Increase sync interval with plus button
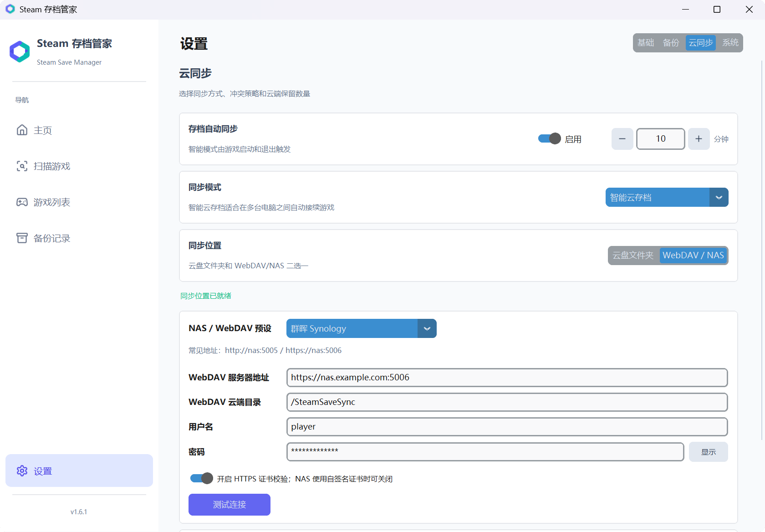 (x=699, y=139)
